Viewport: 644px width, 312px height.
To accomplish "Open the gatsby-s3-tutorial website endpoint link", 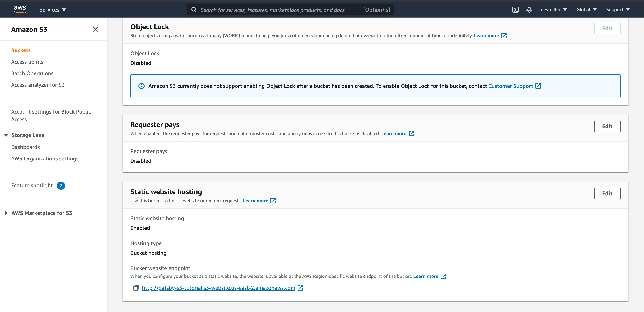I will tap(218, 288).
